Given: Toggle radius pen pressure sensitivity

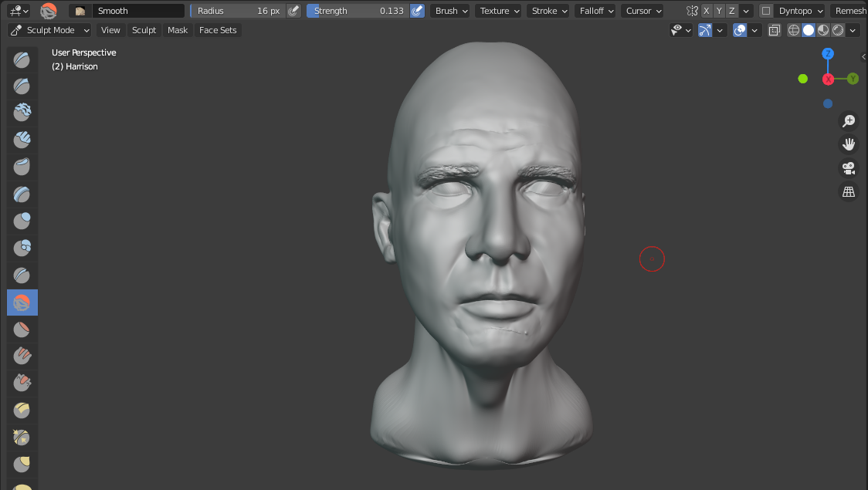Looking at the screenshot, I should click(294, 11).
